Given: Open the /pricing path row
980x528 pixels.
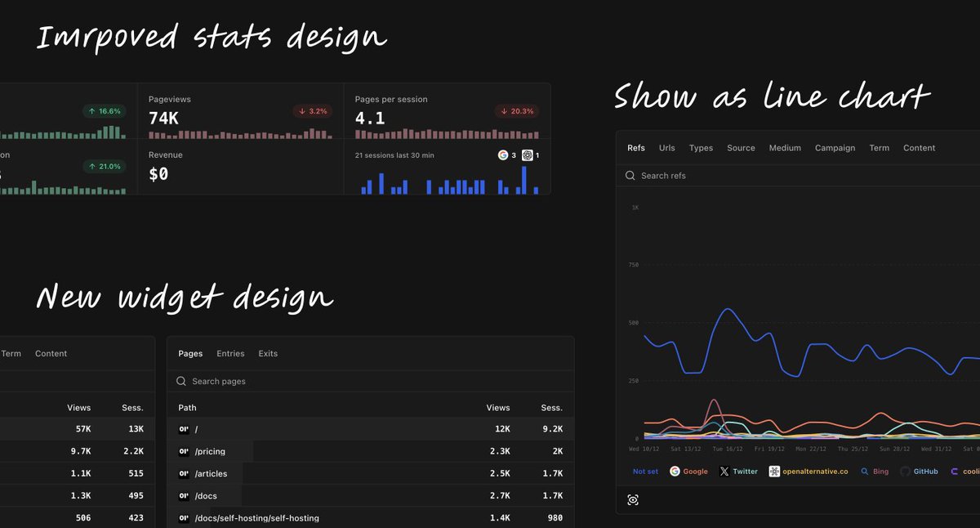Looking at the screenshot, I should 370,451.
